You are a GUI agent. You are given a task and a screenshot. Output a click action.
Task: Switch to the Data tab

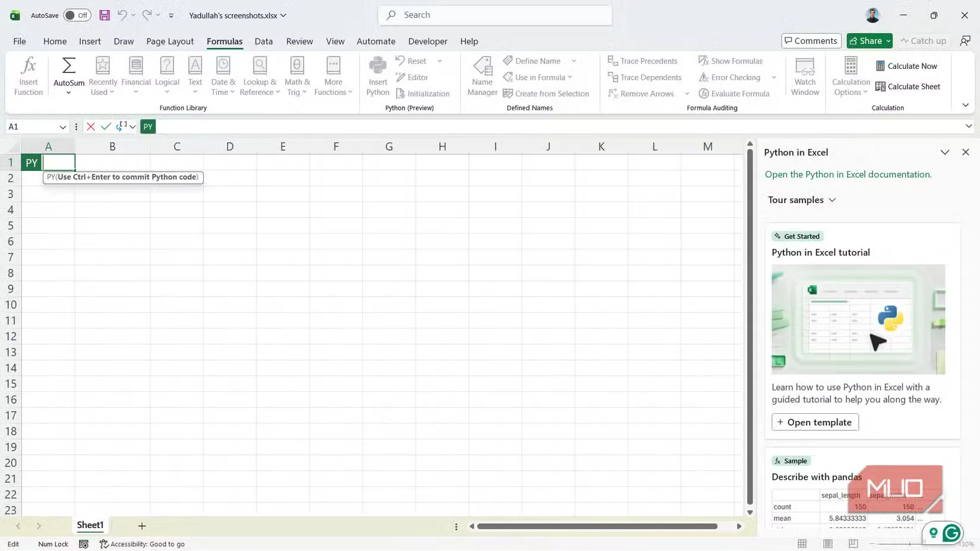(264, 41)
